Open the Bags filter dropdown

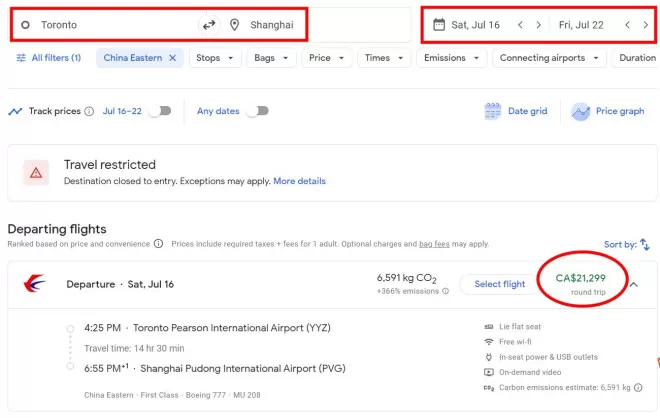pyautogui.click(x=271, y=58)
